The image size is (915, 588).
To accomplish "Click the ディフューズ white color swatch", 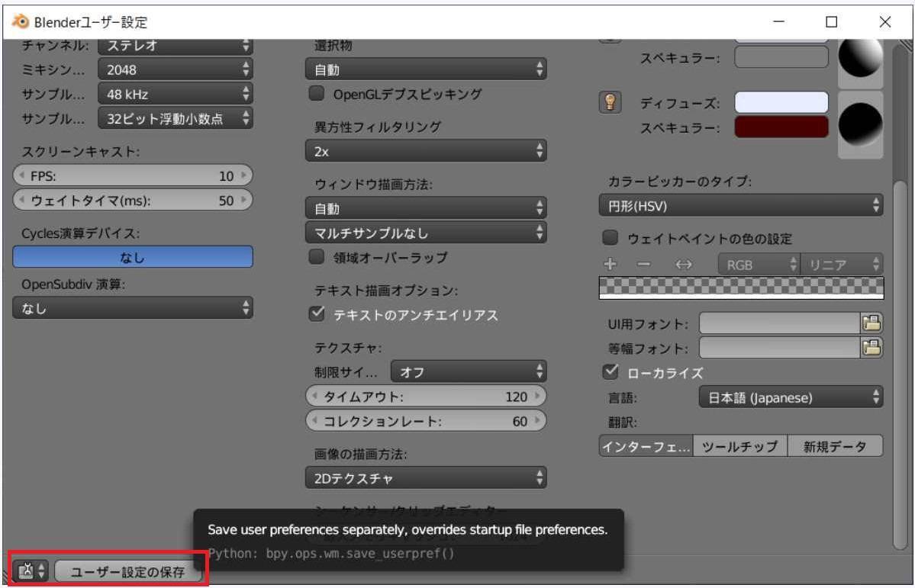I will click(781, 103).
